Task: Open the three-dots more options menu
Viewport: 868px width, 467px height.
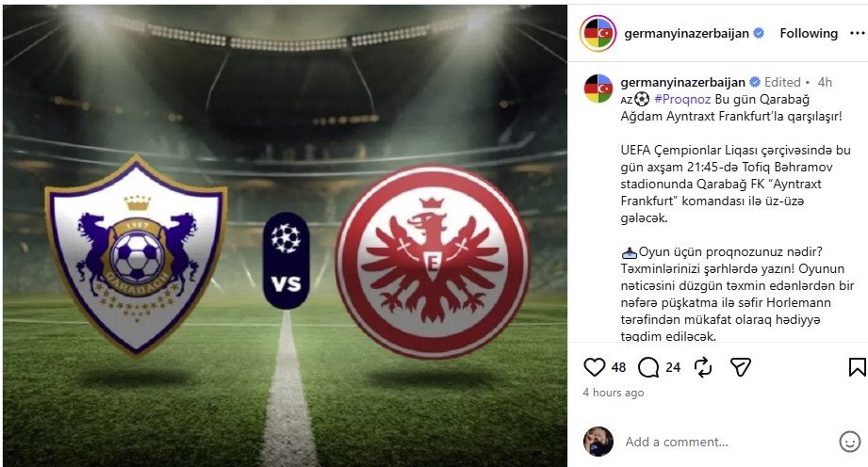Action: pos(858,33)
